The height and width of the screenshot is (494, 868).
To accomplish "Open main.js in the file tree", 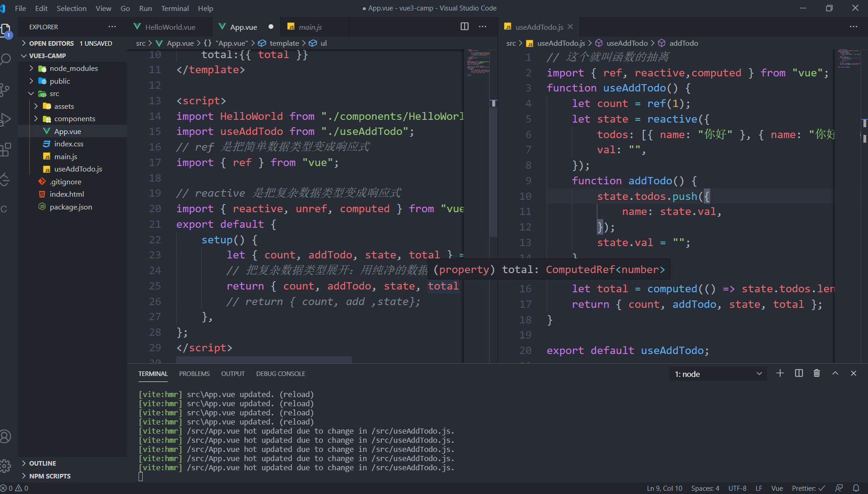I will (72, 156).
